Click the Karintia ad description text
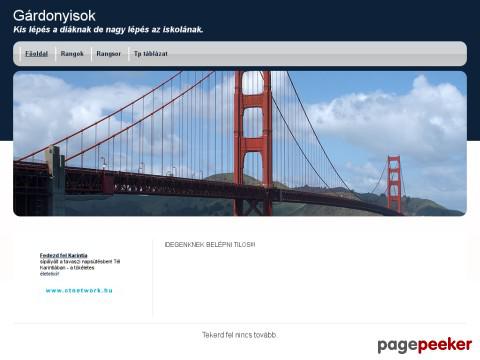Viewport: 480px width, 360px height. point(80,268)
